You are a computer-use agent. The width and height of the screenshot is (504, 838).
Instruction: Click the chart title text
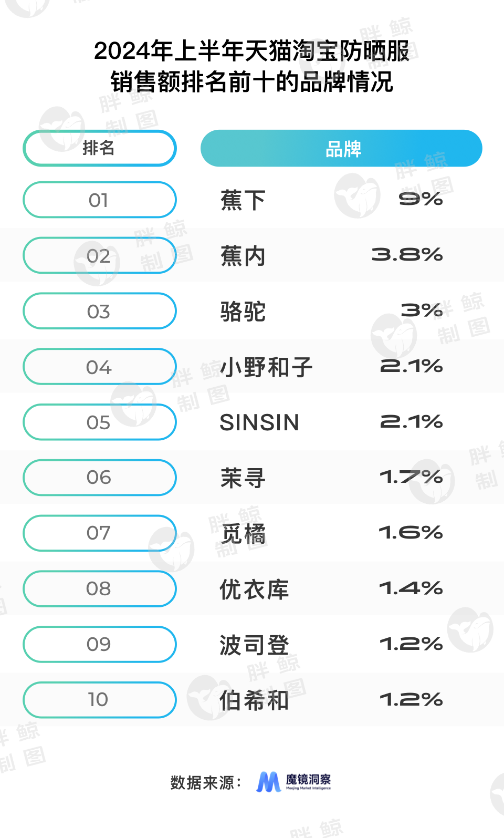pyautogui.click(x=252, y=66)
